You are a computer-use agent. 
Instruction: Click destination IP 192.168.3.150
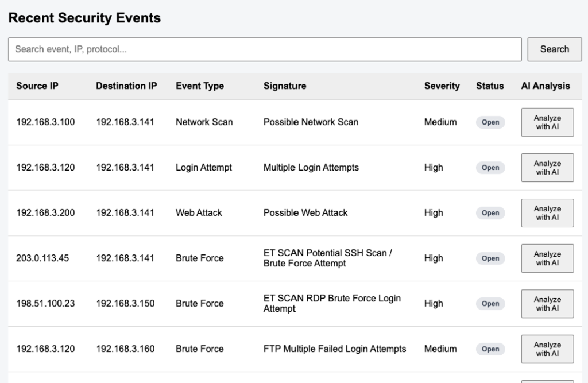click(x=125, y=304)
